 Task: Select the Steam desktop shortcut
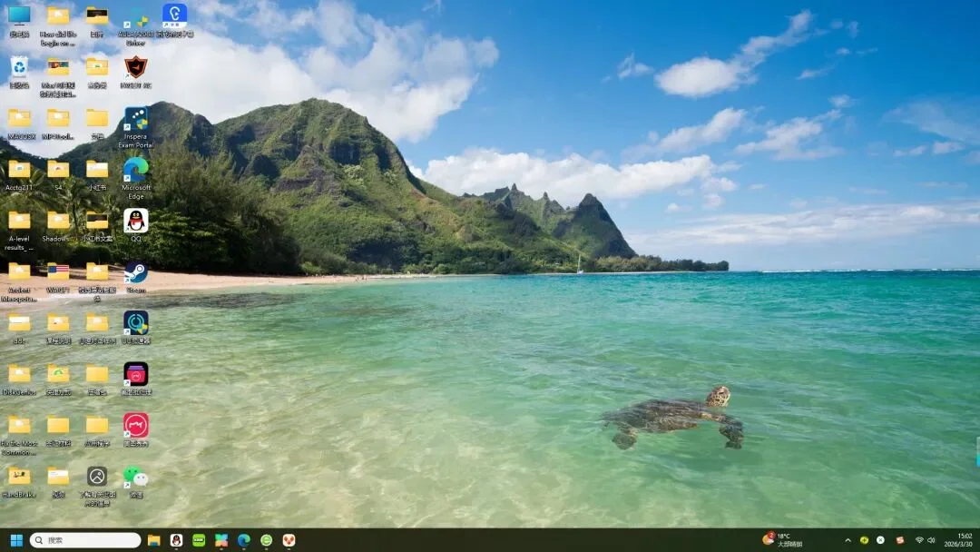[135, 272]
